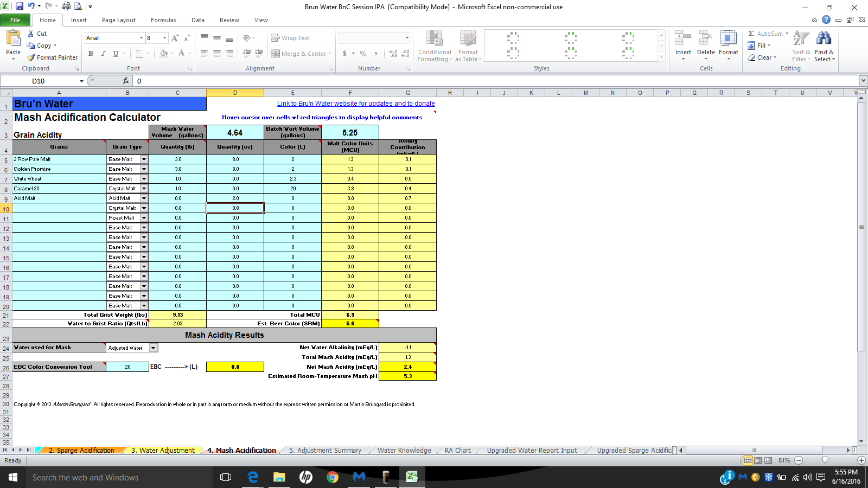Viewport: 868px width, 488px height.
Task: Click the Paste icon in Clipboard group
Action: (x=13, y=39)
